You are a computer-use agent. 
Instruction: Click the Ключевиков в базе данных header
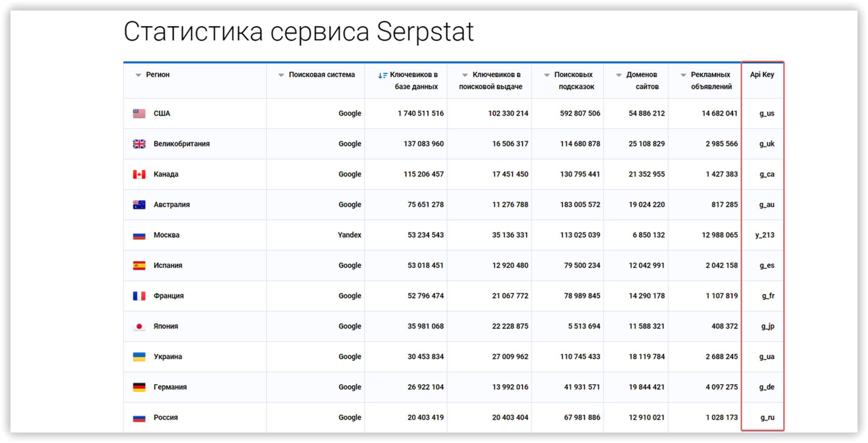[x=414, y=81]
